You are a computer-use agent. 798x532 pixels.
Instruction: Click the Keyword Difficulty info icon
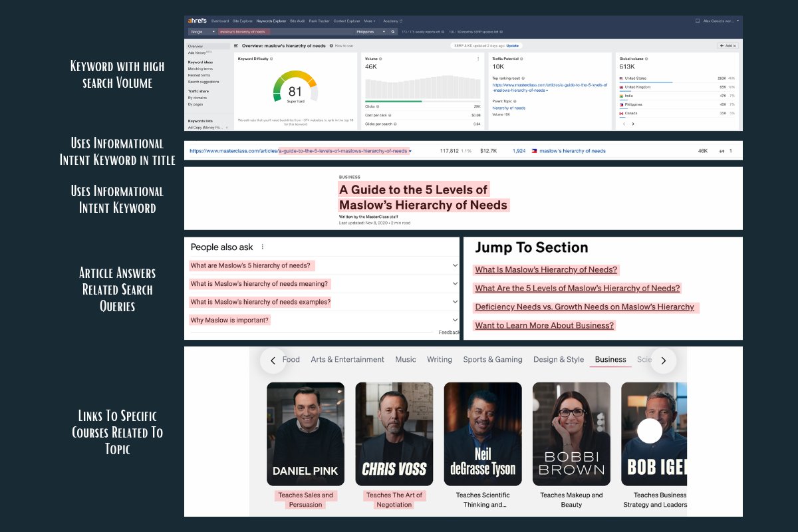click(x=271, y=59)
